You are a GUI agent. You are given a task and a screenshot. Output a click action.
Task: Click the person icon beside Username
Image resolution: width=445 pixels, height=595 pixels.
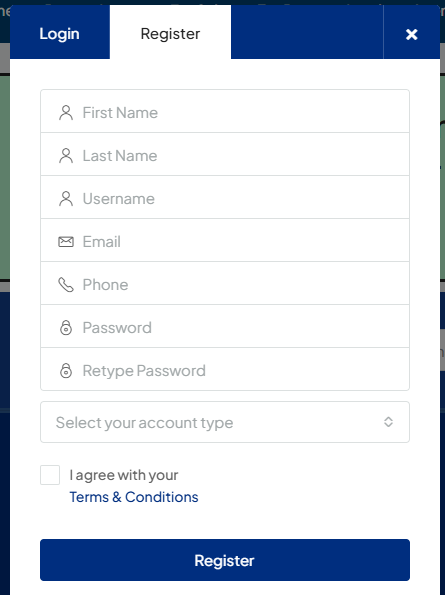click(x=66, y=198)
